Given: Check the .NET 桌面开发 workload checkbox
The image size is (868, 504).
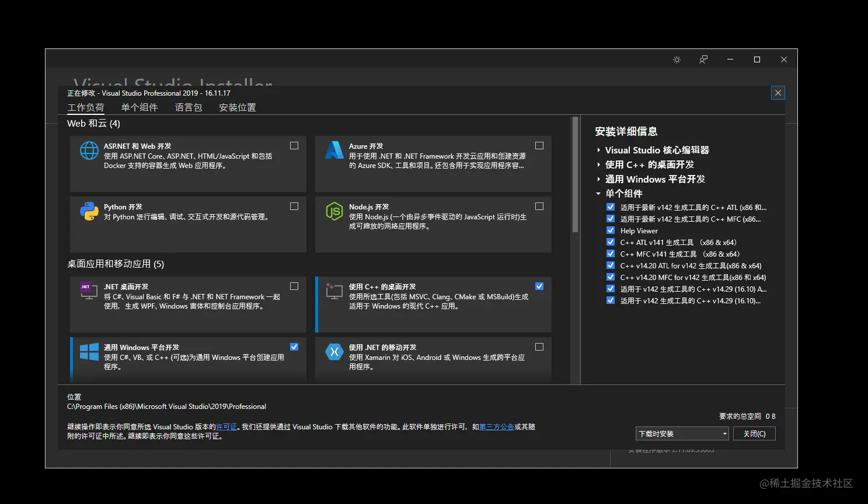Looking at the screenshot, I should click(294, 286).
